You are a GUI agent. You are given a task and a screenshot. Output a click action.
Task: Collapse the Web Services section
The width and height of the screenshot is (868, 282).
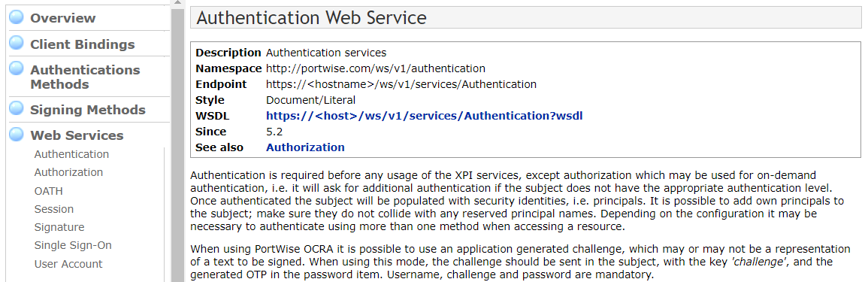(x=77, y=135)
